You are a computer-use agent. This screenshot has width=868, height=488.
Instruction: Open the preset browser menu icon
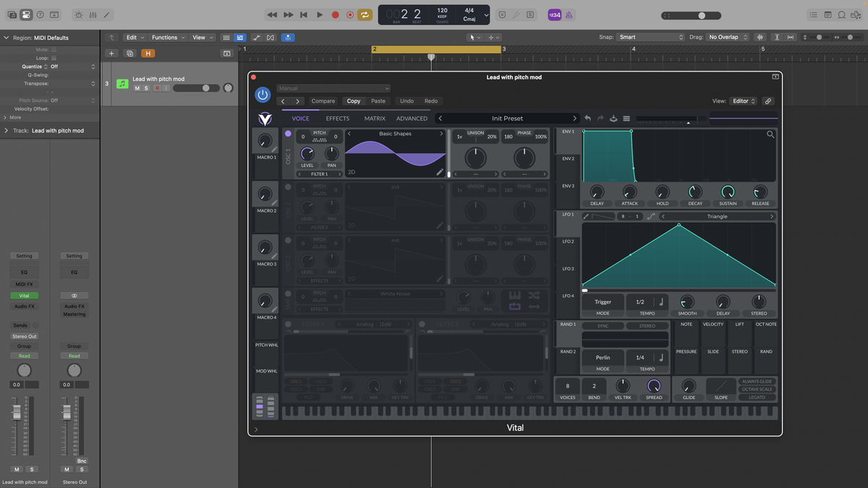click(x=626, y=118)
